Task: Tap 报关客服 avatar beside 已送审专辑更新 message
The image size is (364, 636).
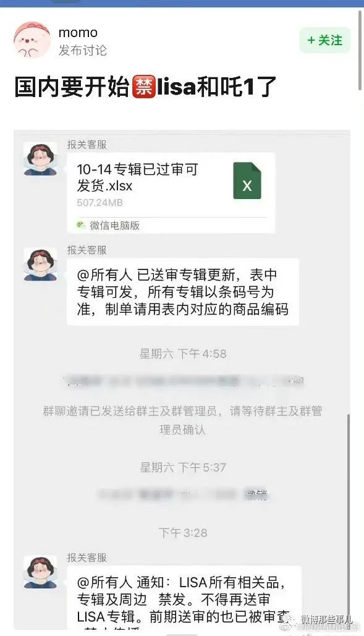Action: [x=40, y=265]
